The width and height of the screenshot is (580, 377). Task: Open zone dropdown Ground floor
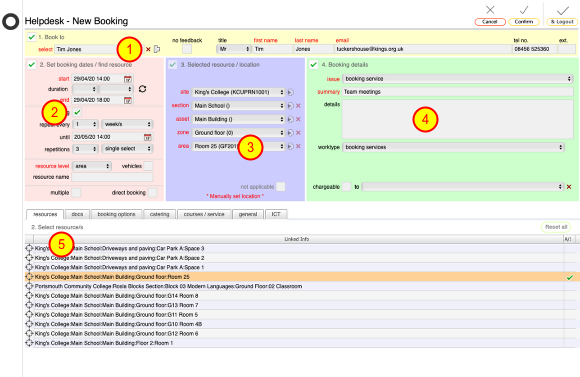[x=239, y=133]
